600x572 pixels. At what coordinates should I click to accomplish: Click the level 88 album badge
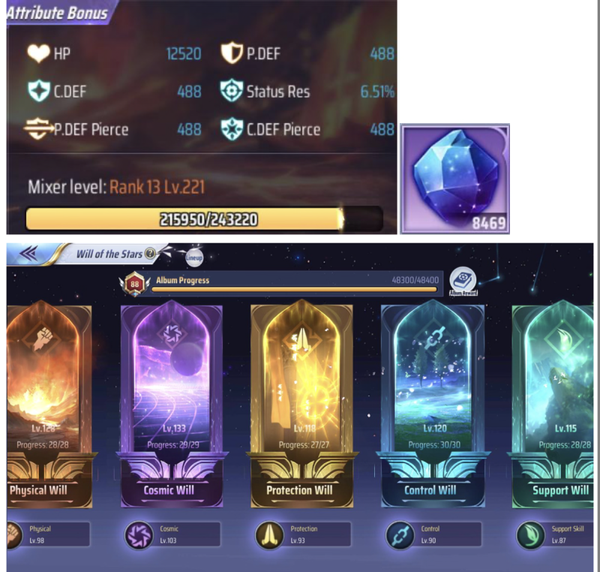point(134,284)
